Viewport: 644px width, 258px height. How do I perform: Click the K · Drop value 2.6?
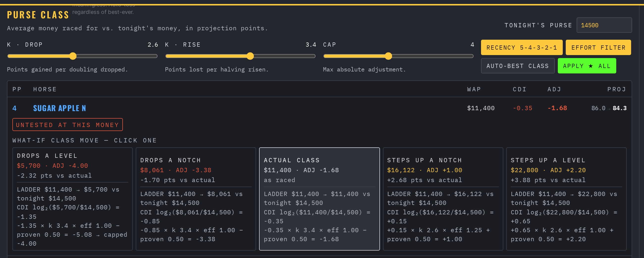coord(153,45)
